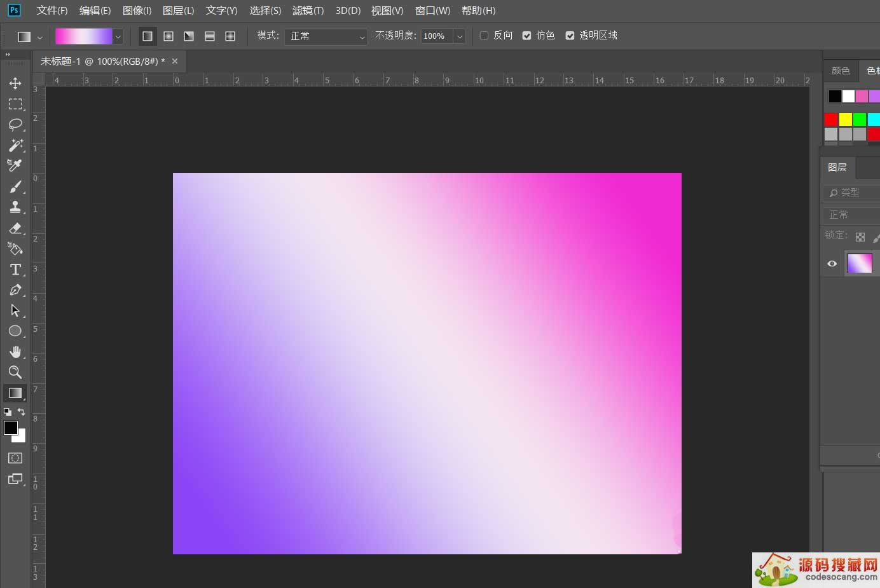The width and height of the screenshot is (880, 588).
Task: Select the Pen tool
Action: tap(15, 290)
